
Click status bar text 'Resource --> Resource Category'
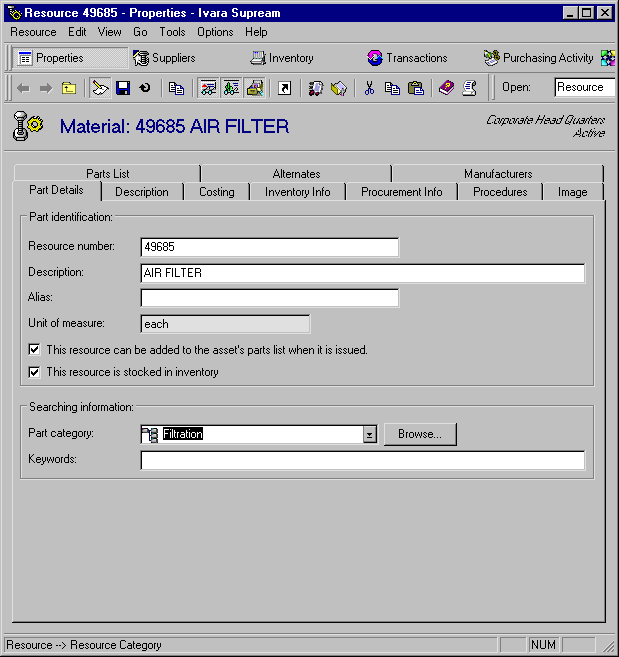tap(84, 644)
